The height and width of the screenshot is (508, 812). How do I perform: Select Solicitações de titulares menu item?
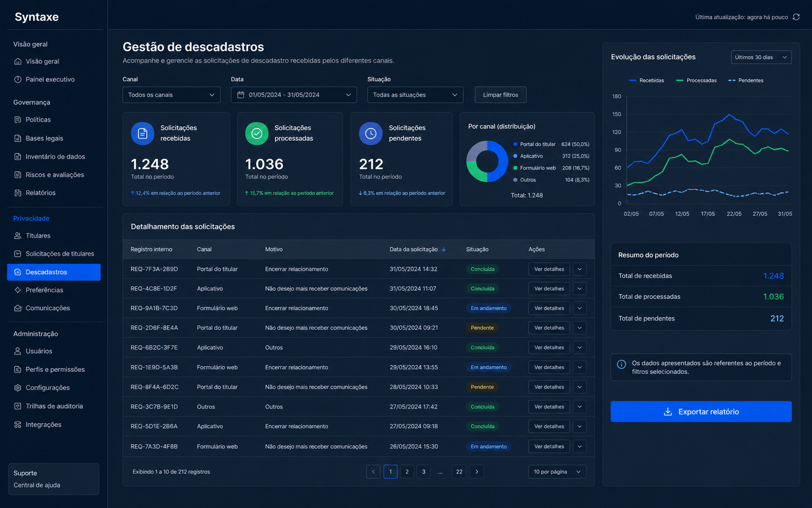pyautogui.click(x=60, y=253)
